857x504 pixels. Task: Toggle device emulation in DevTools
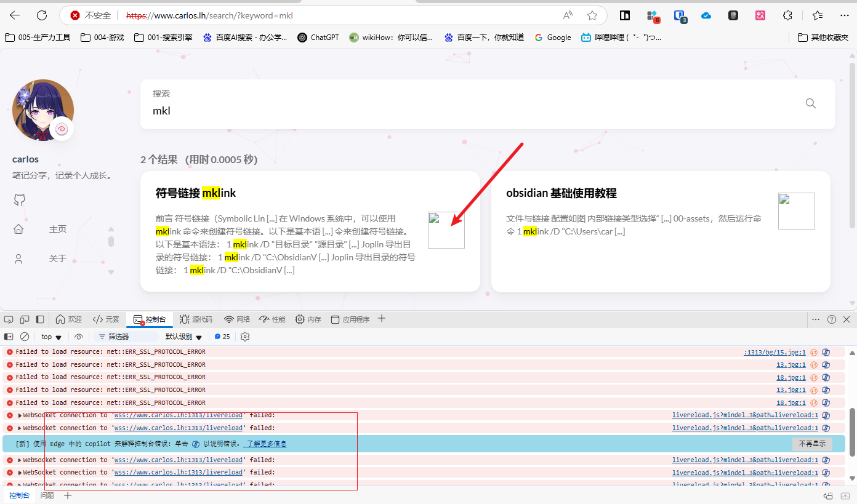(x=25, y=319)
